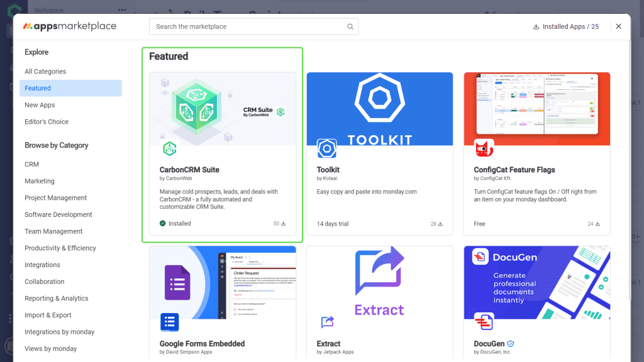Browse the CRM category
Viewport: 644px width, 362px height.
tap(31, 164)
